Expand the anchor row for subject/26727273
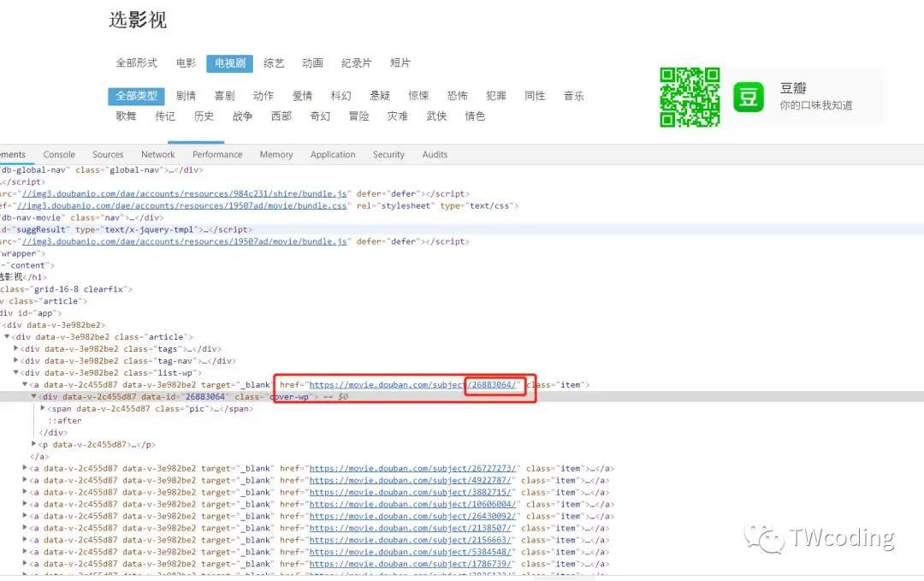924x581 pixels. [25, 468]
